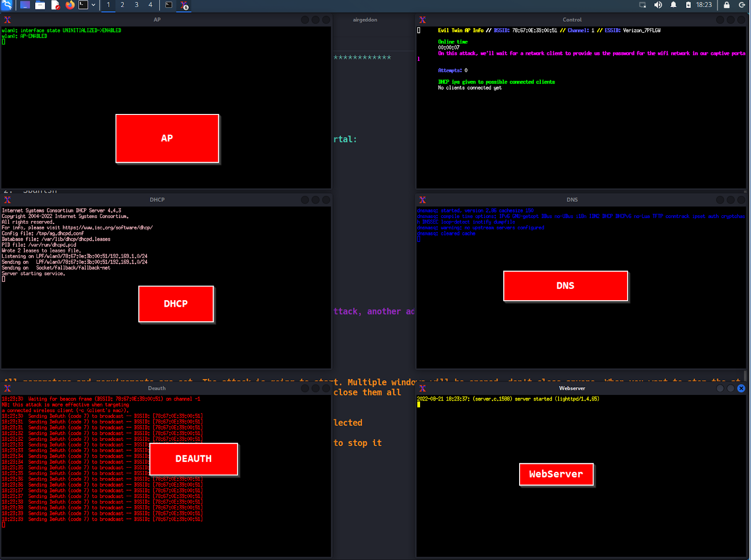Click the terminal window taskbar button
The image size is (751, 560).
click(x=169, y=5)
